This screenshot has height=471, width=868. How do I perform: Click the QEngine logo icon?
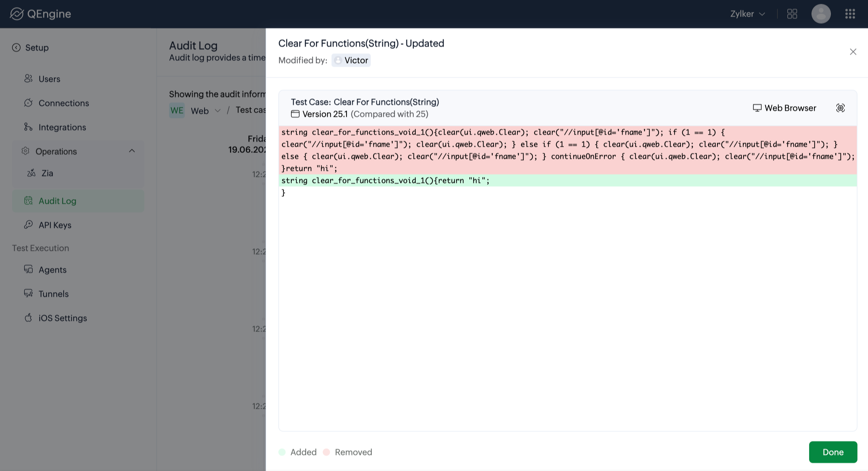click(17, 14)
